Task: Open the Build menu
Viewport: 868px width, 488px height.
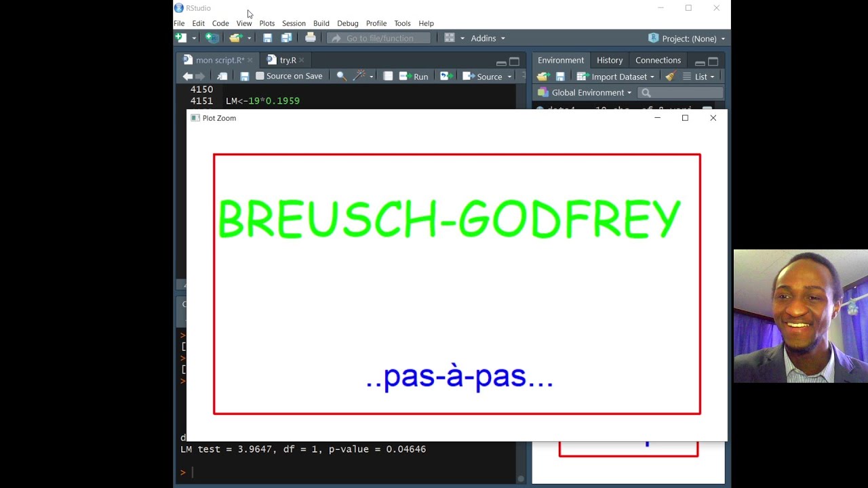Action: point(321,23)
